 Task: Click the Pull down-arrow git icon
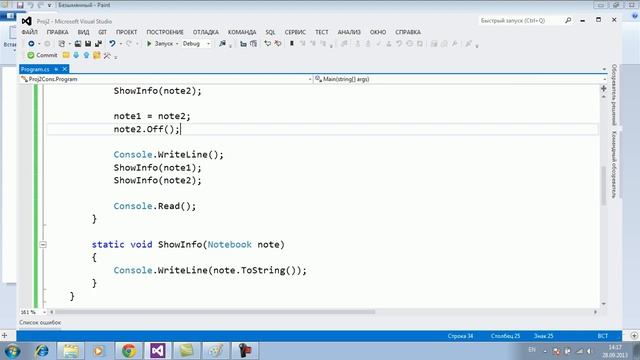76,55
